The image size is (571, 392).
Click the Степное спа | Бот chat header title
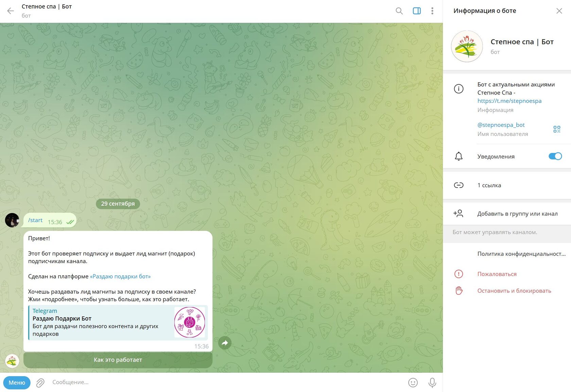(47, 6)
